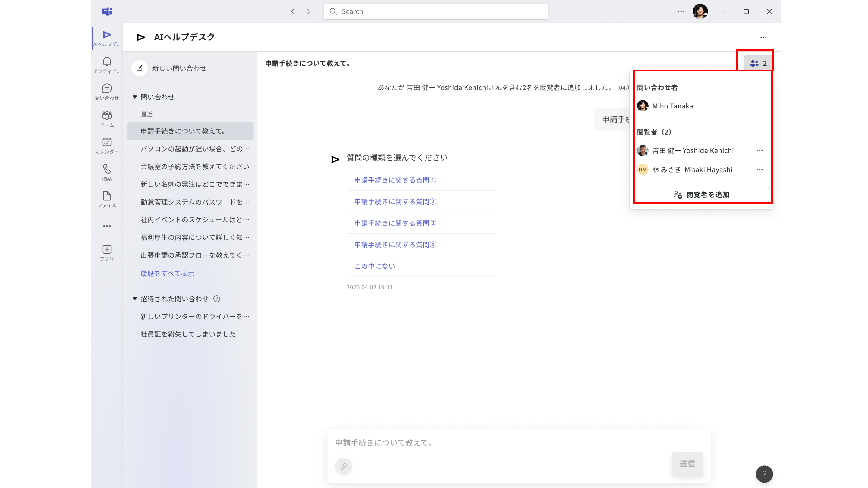Open 出張申請の承認フロー inquiry

tap(190, 255)
